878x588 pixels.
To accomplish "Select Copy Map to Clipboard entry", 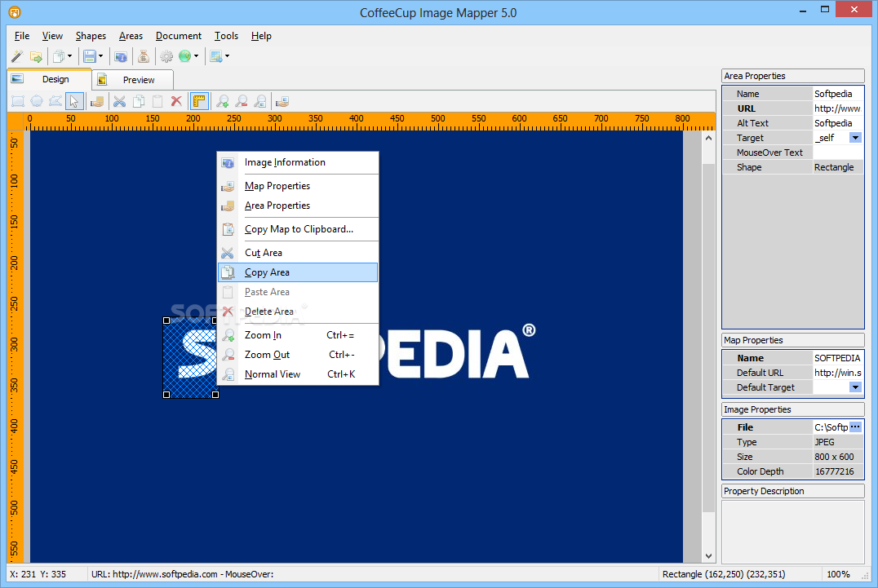I will coord(298,229).
